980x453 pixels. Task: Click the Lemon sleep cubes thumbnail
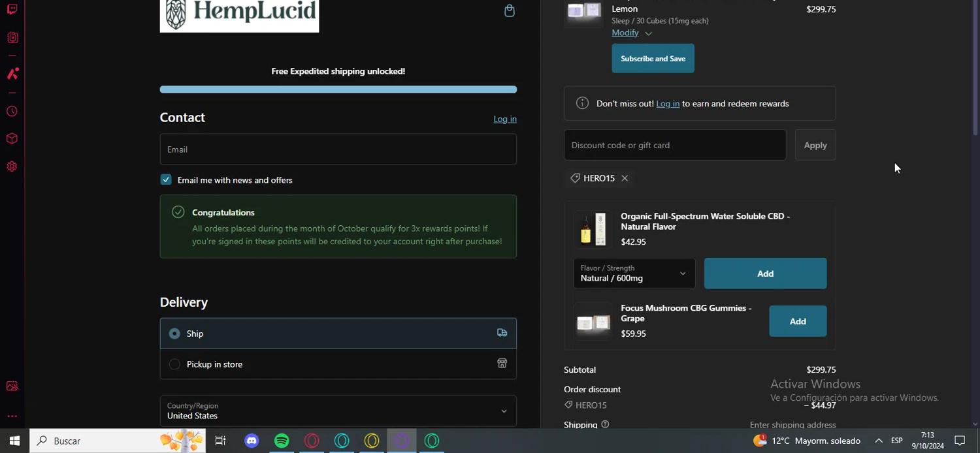point(584,10)
